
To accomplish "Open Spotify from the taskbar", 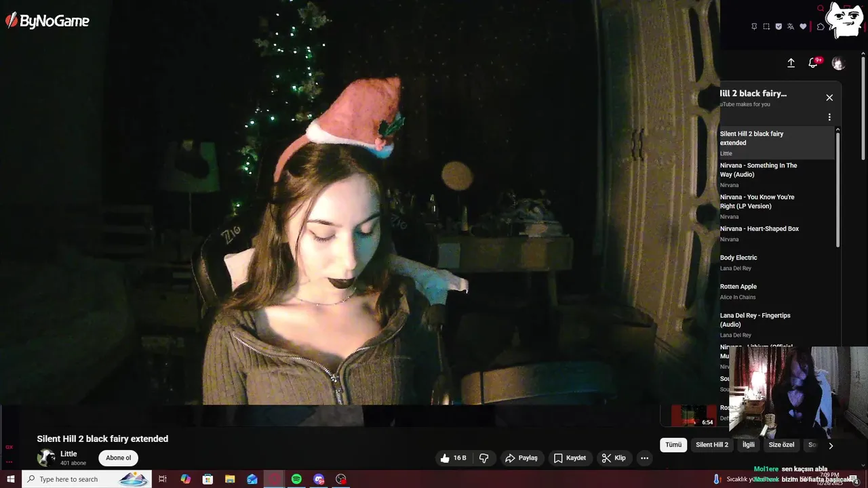I will tap(296, 479).
